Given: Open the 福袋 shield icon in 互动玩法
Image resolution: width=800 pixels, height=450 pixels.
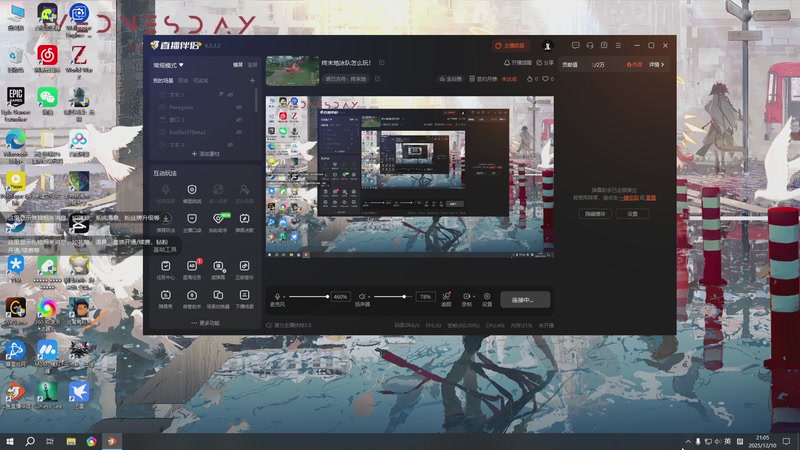Looking at the screenshot, I should (x=192, y=190).
